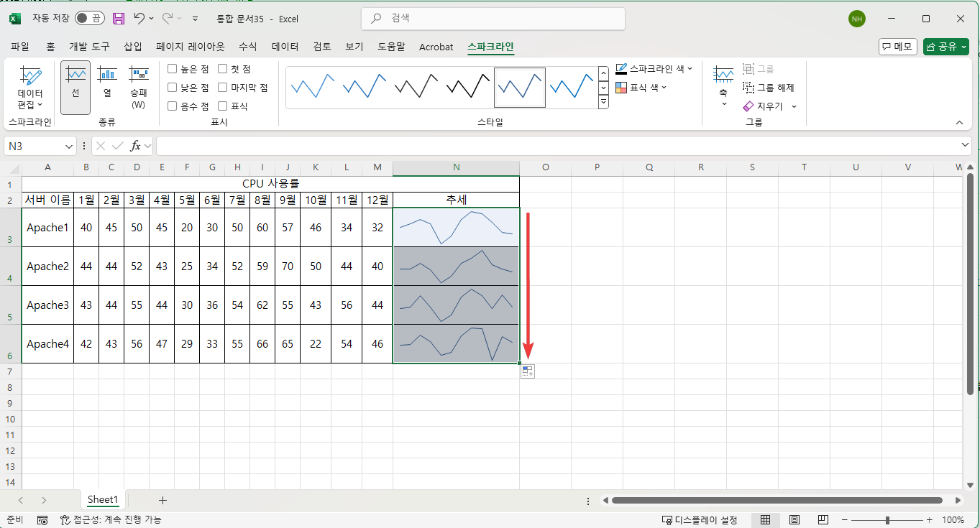Click the 지우기 (Clear) sparkline icon
The height and width of the screenshot is (528, 980).
[x=764, y=106]
